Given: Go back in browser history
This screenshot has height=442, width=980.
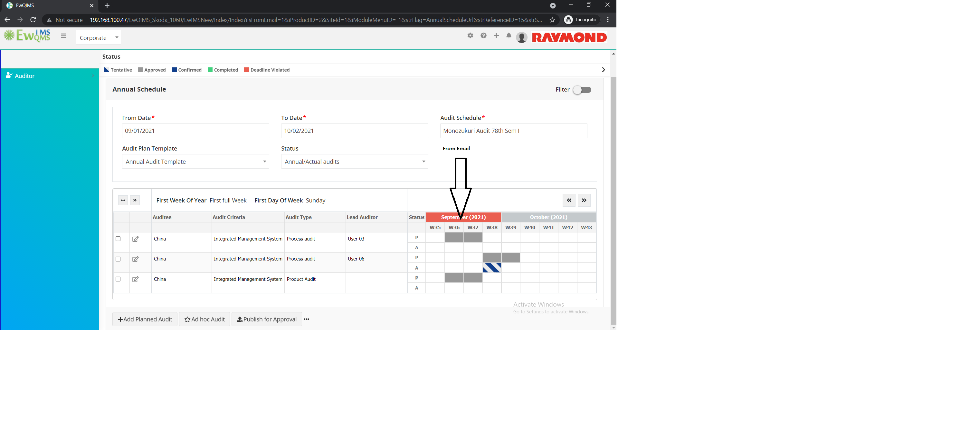Looking at the screenshot, I should tap(7, 20).
